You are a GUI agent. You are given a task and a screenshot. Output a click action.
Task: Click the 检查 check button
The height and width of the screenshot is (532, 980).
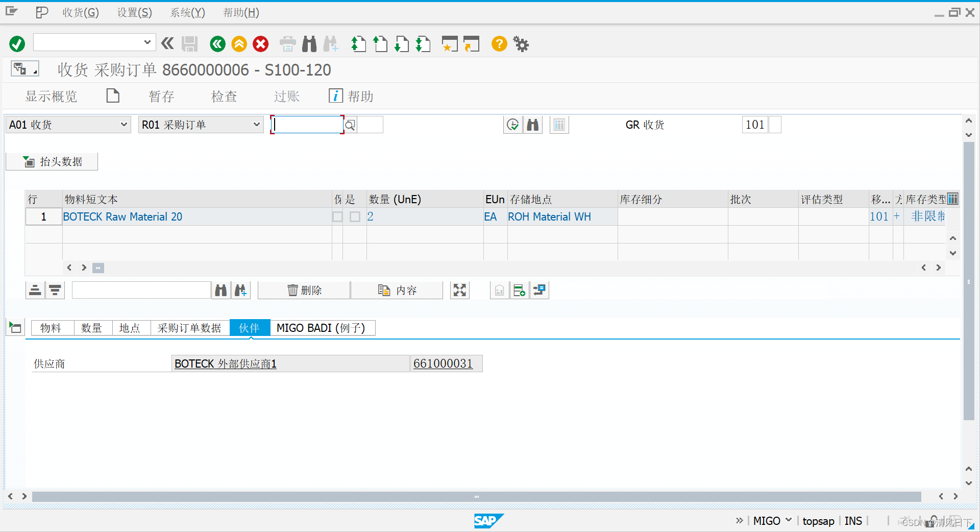(224, 96)
